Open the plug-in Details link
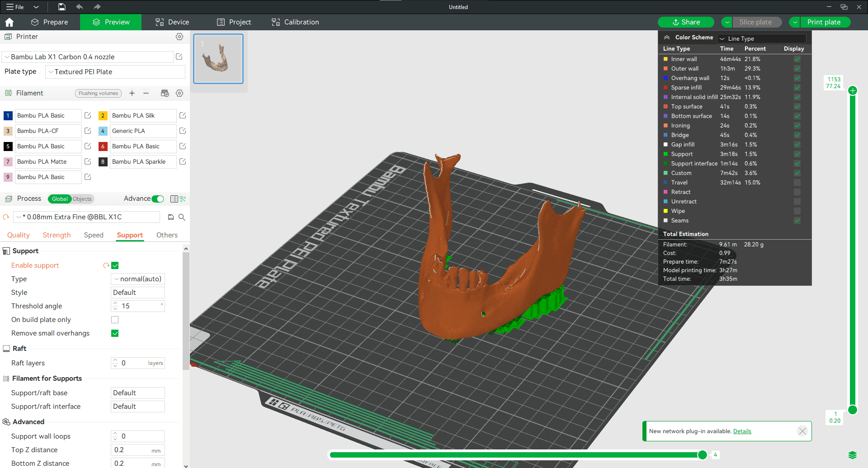The width and height of the screenshot is (868, 468). (x=742, y=431)
